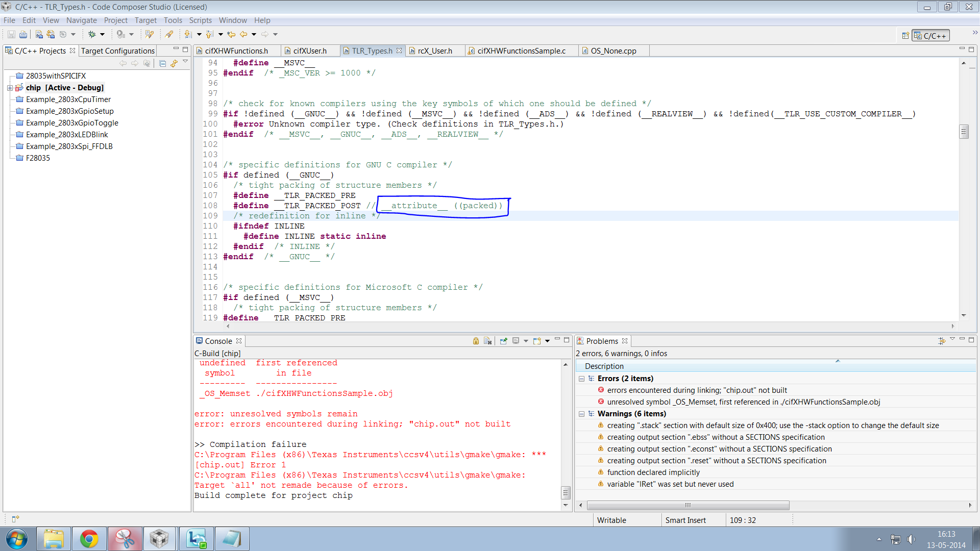This screenshot has width=980, height=551.
Task: Go to the Next Annotation icon
Action: [188, 34]
